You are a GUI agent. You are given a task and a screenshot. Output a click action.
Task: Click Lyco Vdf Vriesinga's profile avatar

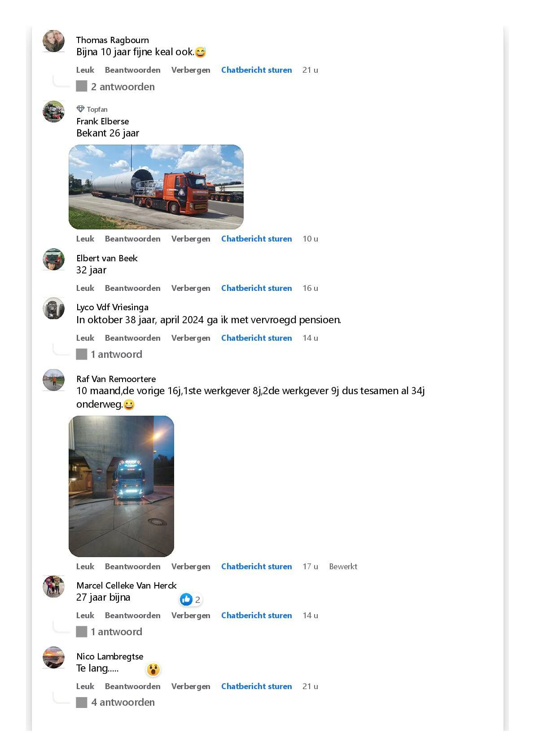[x=53, y=308]
